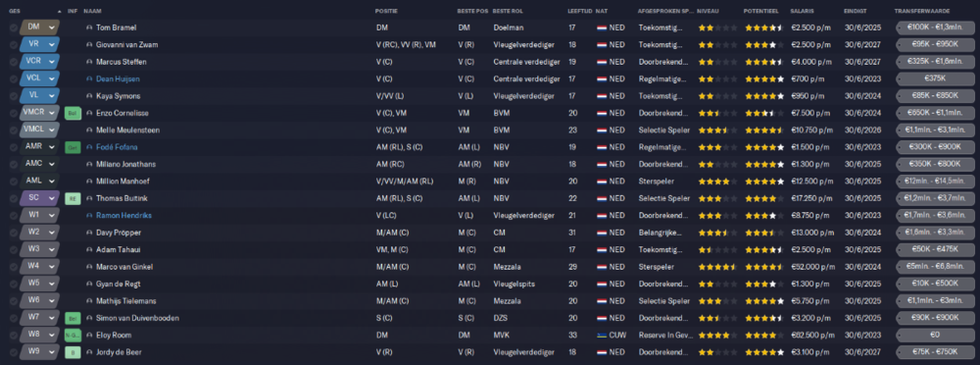This screenshot has height=365, width=980.
Task: Sort players by the Leeftijd column header
Action: (580, 11)
